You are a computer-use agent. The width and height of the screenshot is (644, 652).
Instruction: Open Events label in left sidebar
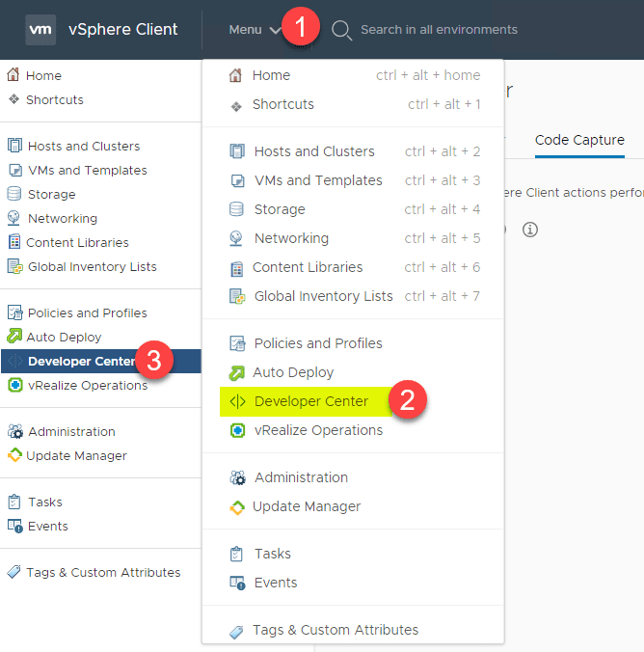click(x=48, y=526)
